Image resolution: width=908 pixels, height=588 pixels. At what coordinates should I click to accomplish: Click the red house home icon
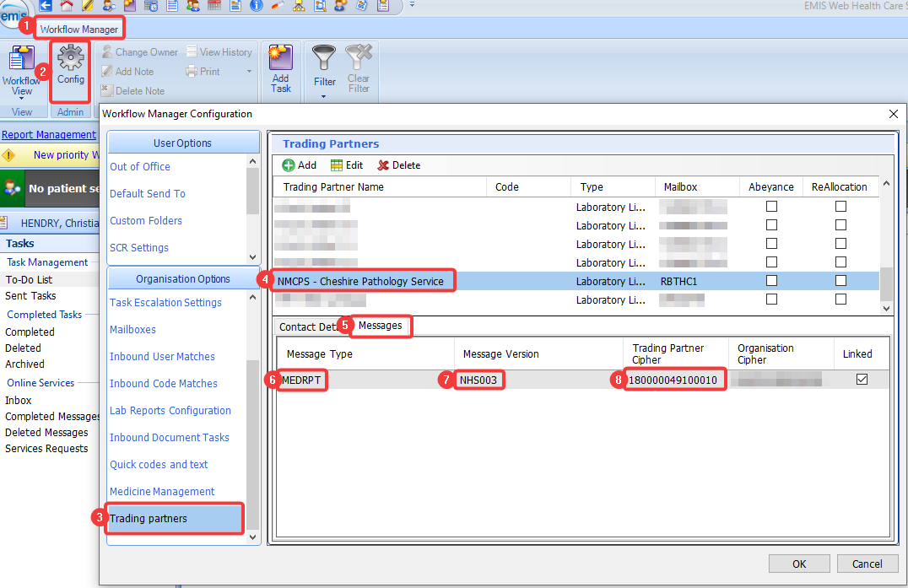[x=68, y=6]
